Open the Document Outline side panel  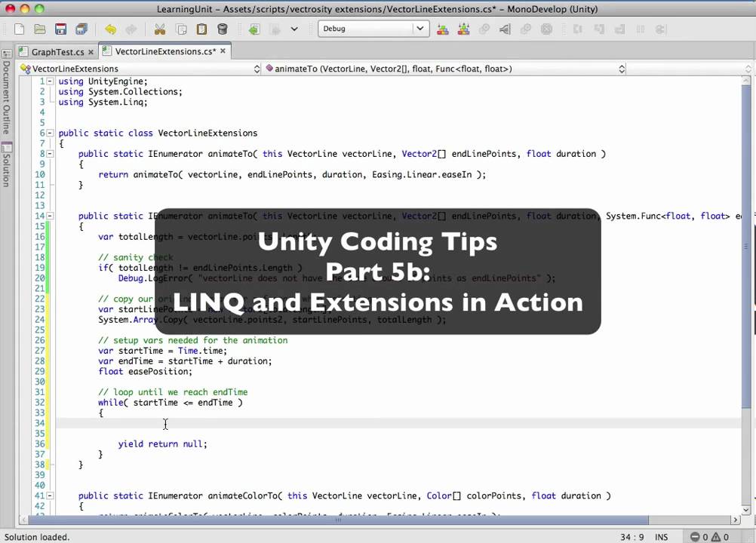pyautogui.click(x=6, y=93)
